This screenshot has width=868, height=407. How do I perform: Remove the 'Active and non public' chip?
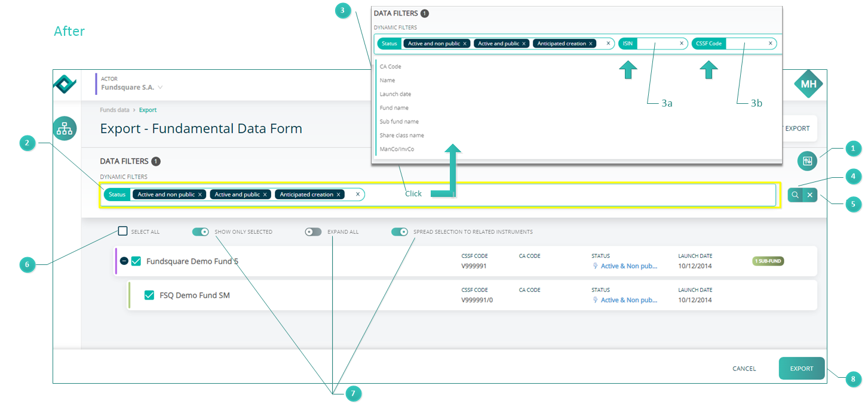click(201, 195)
